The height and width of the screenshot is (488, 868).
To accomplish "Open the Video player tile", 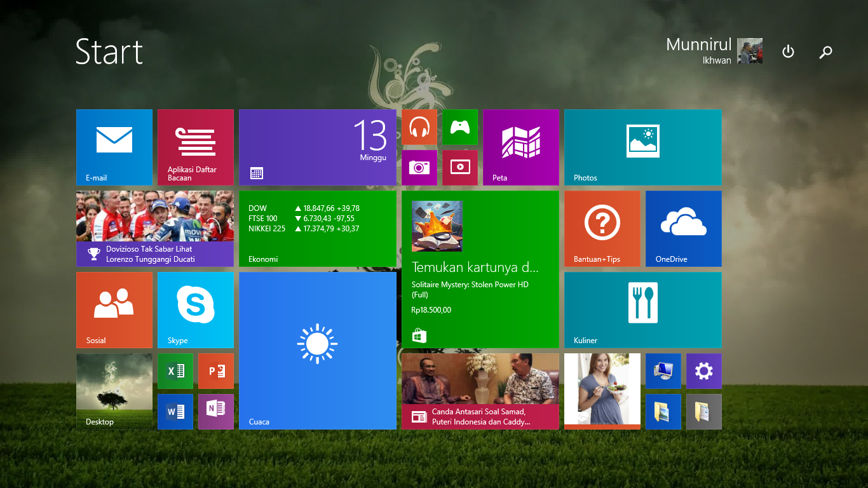I will pyautogui.click(x=460, y=168).
